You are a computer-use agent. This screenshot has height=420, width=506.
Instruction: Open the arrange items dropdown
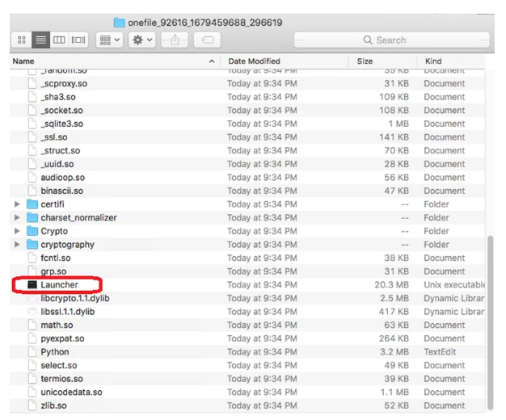109,40
